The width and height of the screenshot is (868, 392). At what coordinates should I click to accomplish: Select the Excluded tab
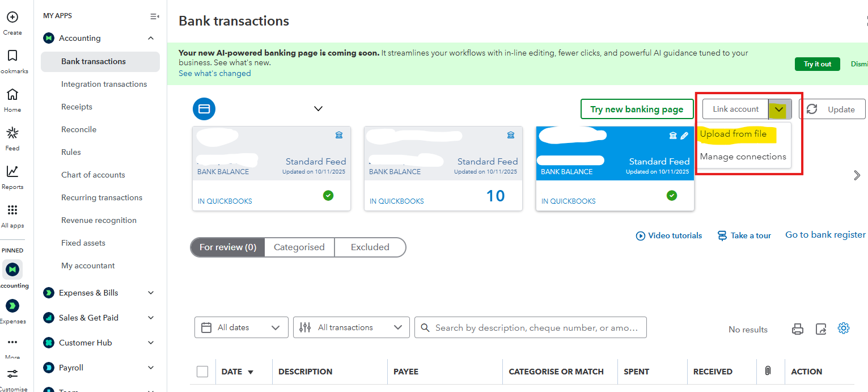pos(370,247)
